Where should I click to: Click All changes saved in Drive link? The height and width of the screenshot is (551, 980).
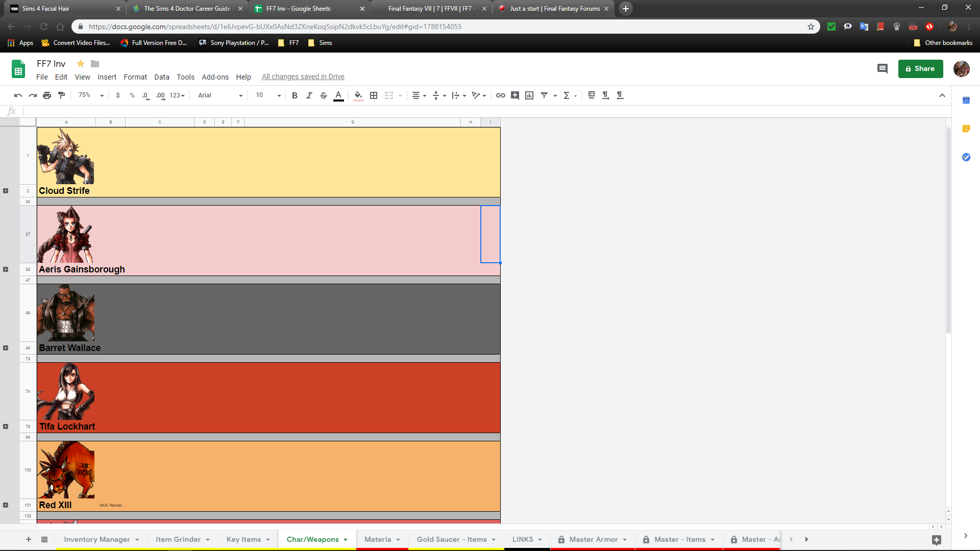pos(303,77)
